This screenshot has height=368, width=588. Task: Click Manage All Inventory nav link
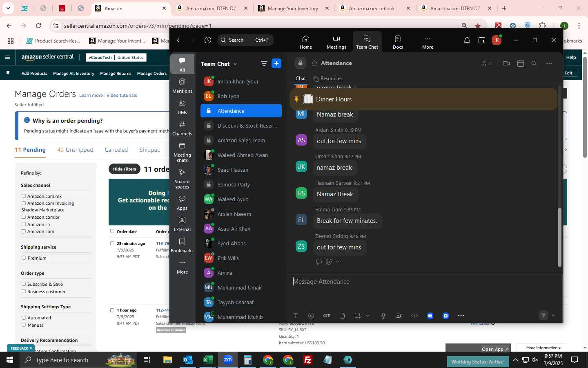(73, 73)
